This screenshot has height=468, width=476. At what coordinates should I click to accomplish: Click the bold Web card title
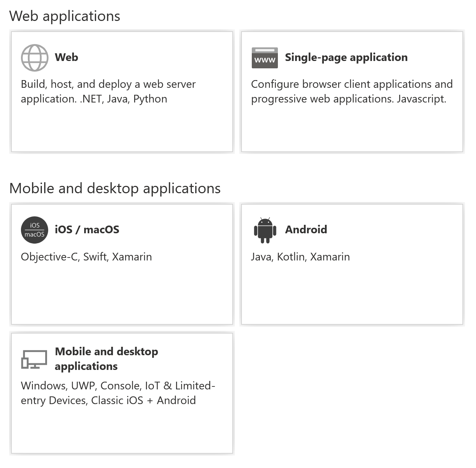coord(67,57)
